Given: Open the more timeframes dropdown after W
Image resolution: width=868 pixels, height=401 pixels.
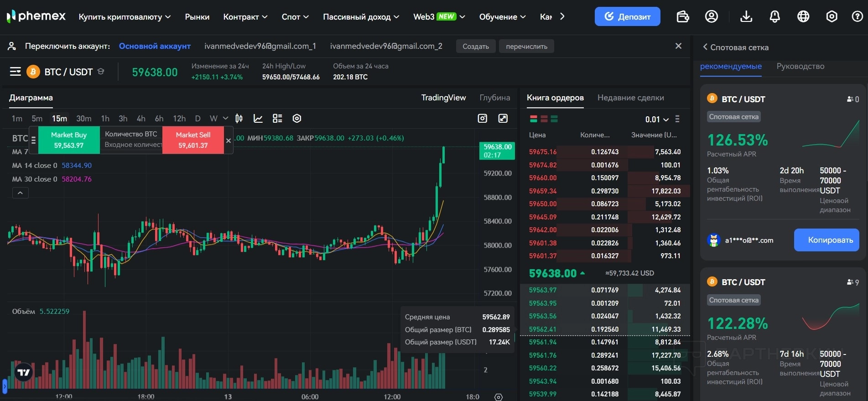Looking at the screenshot, I should tap(225, 119).
